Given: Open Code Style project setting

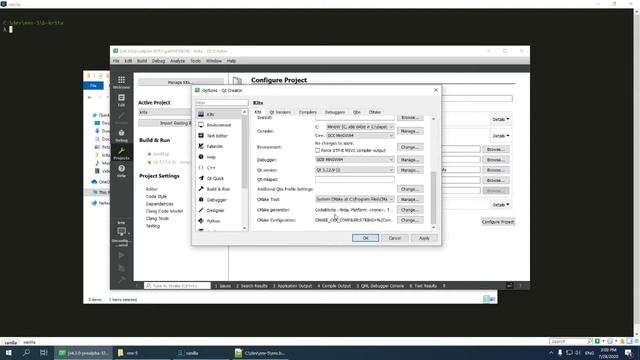Looking at the screenshot, I should tap(156, 196).
